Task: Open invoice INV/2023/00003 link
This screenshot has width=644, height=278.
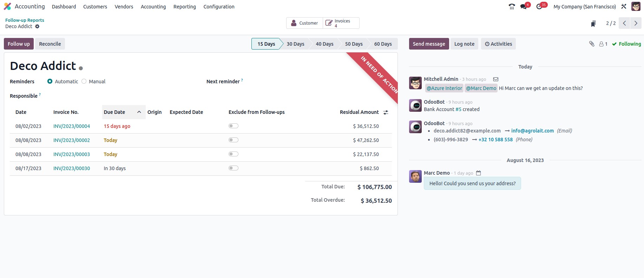Action: (72, 154)
